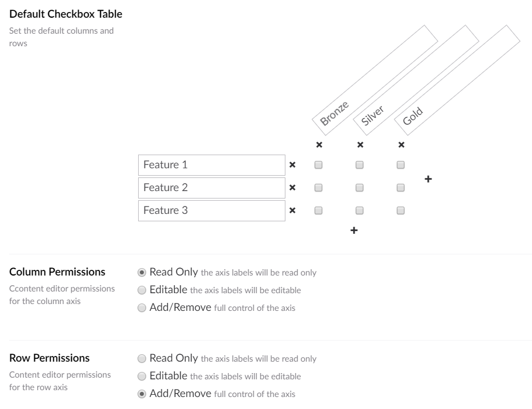Tick the Feature 1 Gold checkbox
532x409 pixels.
(x=400, y=165)
